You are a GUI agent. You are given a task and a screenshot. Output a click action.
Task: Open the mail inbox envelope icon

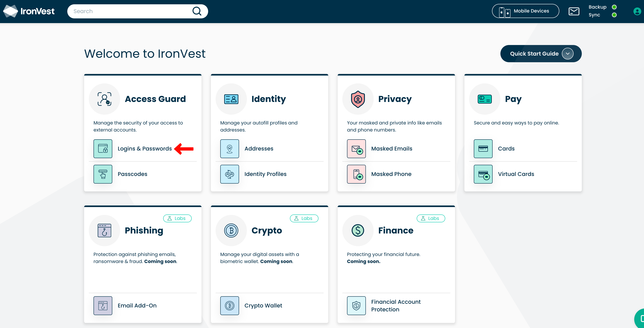[x=574, y=11]
